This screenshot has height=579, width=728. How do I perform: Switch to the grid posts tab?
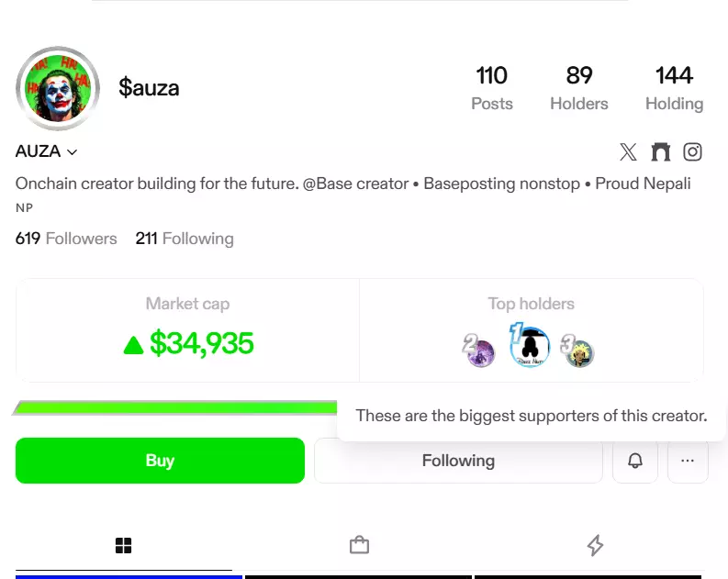coord(124,546)
